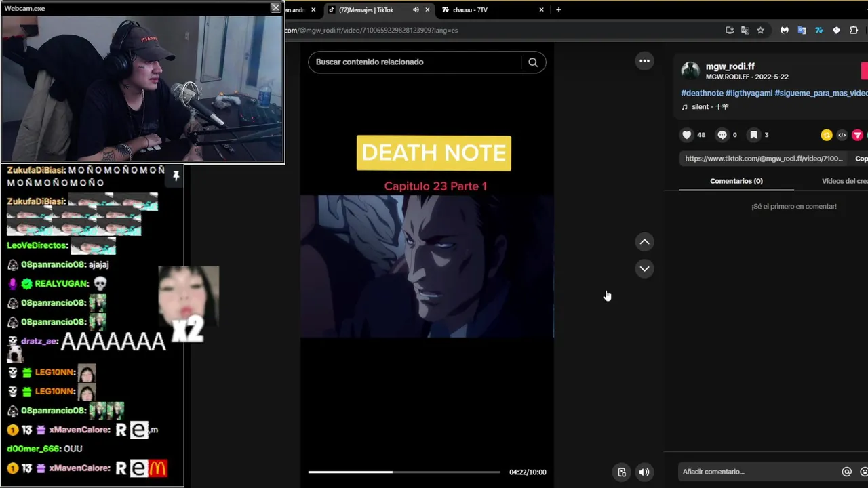Open the three-dots more options menu
The image size is (868, 488).
[644, 61]
